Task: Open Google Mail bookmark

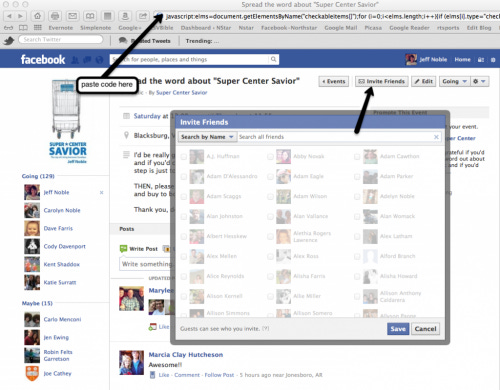Action: pyautogui.click(x=341, y=28)
